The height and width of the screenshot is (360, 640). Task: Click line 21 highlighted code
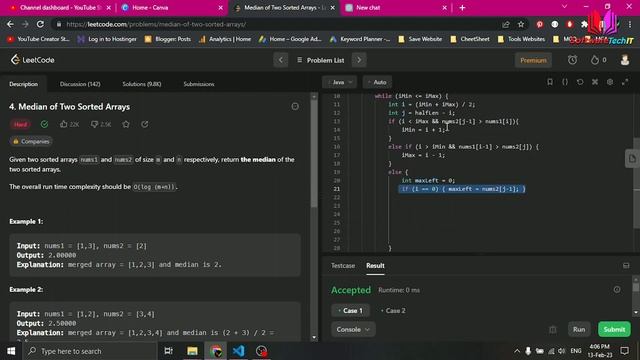tap(462, 189)
